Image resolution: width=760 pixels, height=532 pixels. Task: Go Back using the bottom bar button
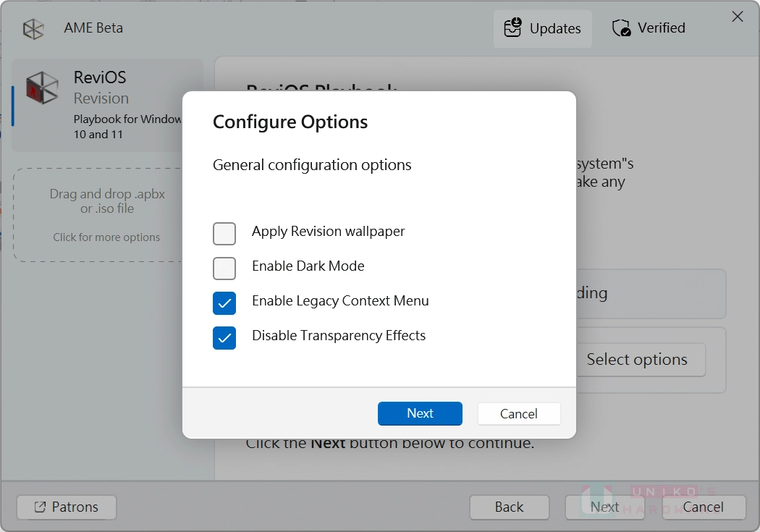click(x=509, y=507)
